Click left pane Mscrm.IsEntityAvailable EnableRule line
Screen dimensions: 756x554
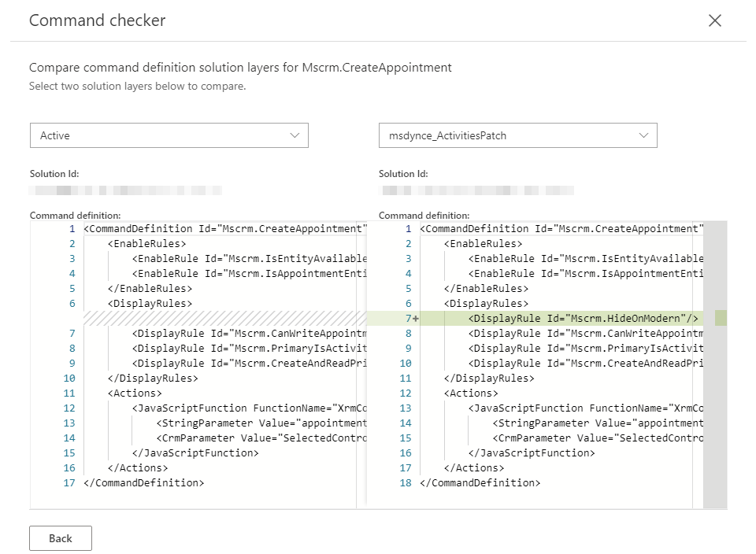pos(250,259)
